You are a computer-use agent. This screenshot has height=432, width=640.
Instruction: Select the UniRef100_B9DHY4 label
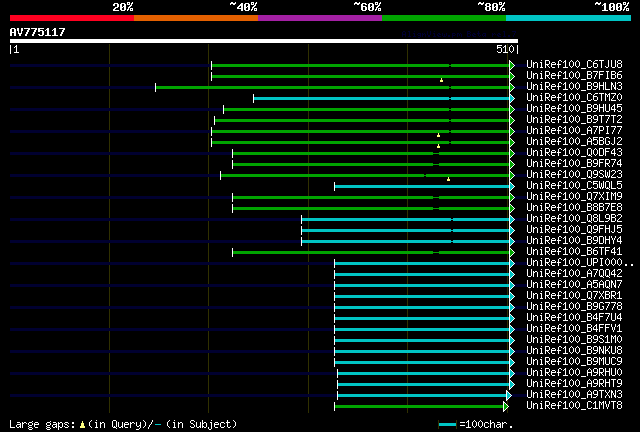pyautogui.click(x=574, y=241)
